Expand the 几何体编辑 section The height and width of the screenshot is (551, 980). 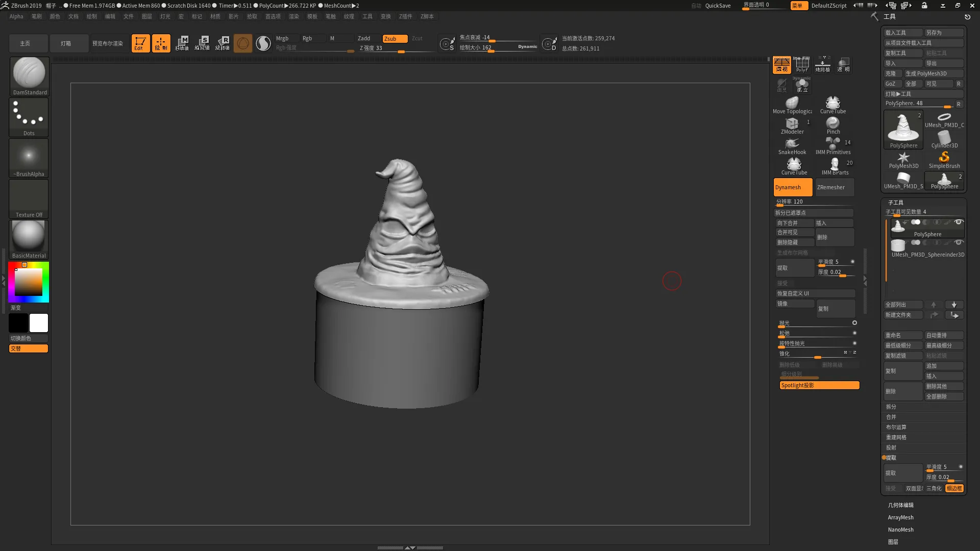tap(901, 505)
